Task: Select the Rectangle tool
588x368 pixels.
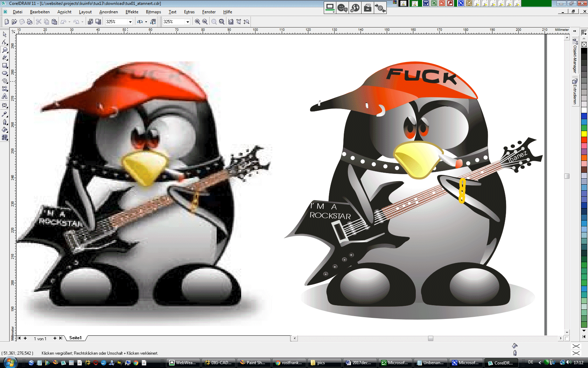Action: [x=5, y=65]
